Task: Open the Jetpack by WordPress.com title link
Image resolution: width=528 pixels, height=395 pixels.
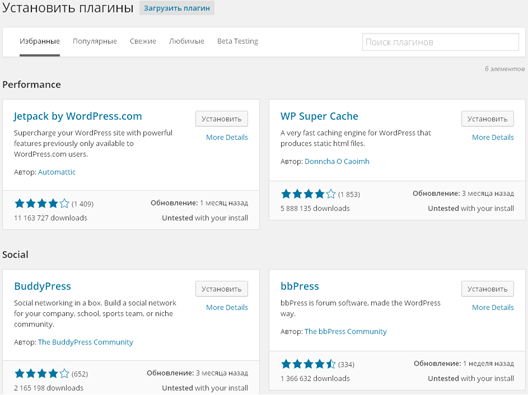Action: coord(78,116)
